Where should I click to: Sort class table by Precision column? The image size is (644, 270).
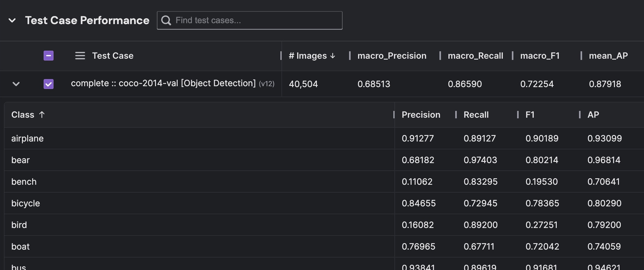(421, 115)
